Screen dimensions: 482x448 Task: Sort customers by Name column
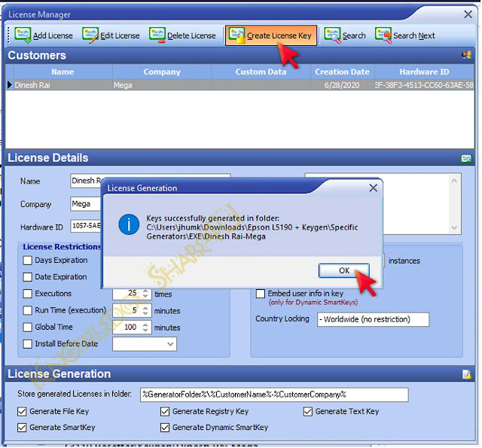click(x=63, y=72)
